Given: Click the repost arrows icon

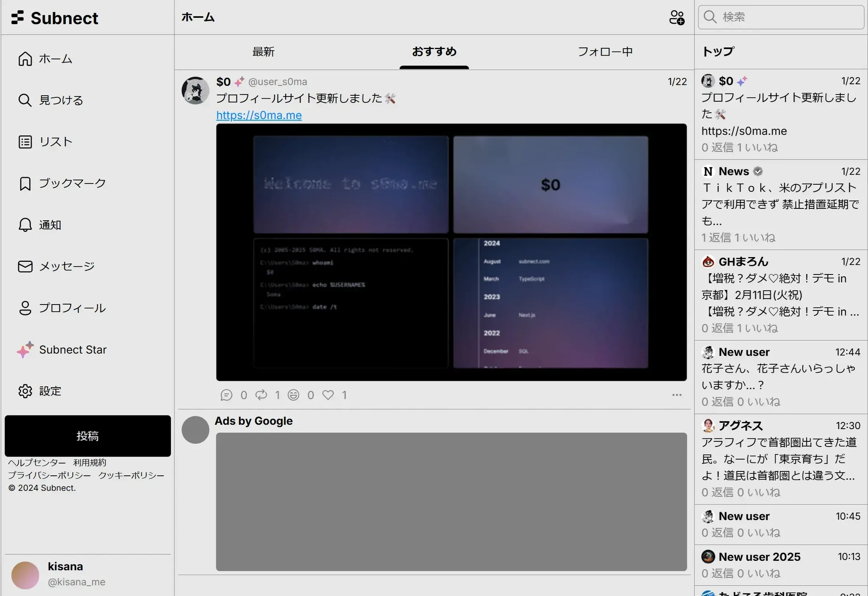Looking at the screenshot, I should coord(261,395).
